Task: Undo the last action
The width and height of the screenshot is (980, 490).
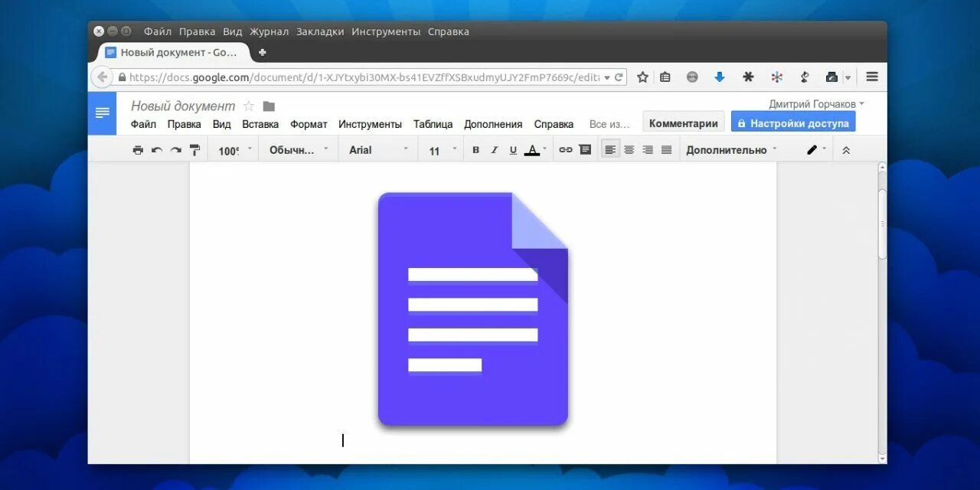Action: 157,150
